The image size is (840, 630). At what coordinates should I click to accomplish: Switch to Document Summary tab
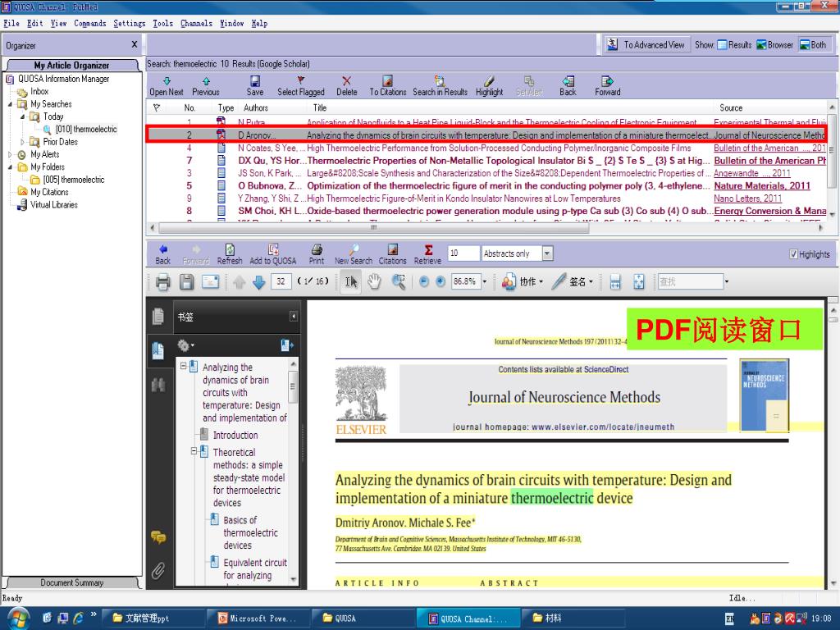72,583
